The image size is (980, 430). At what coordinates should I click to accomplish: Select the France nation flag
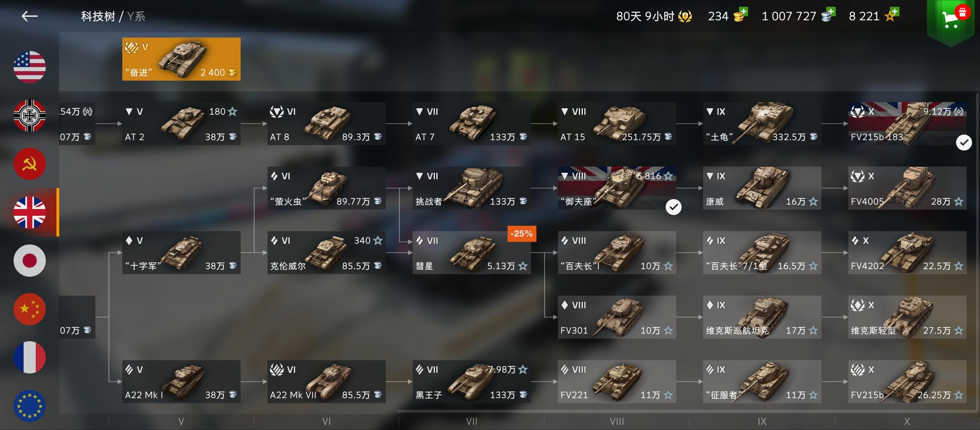[29, 357]
